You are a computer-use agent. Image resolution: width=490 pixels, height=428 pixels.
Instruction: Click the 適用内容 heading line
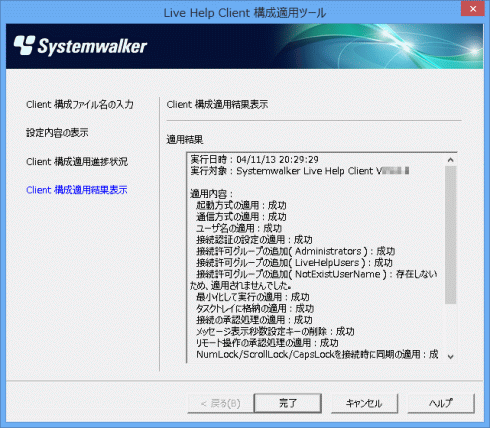coord(211,194)
